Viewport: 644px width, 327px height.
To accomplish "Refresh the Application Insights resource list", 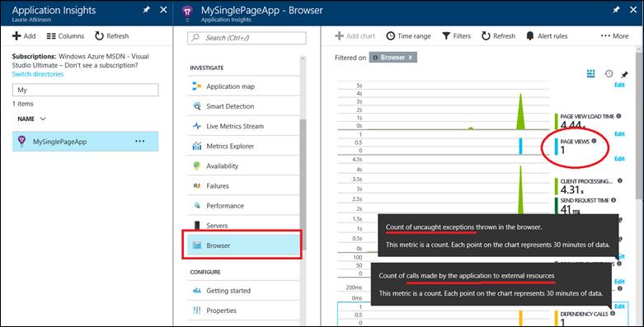I will (x=111, y=36).
